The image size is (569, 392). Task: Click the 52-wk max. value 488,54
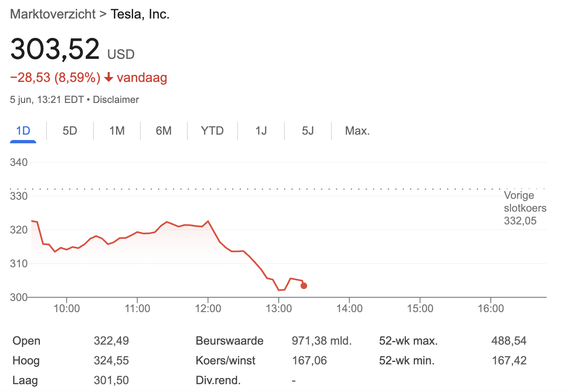pos(509,341)
